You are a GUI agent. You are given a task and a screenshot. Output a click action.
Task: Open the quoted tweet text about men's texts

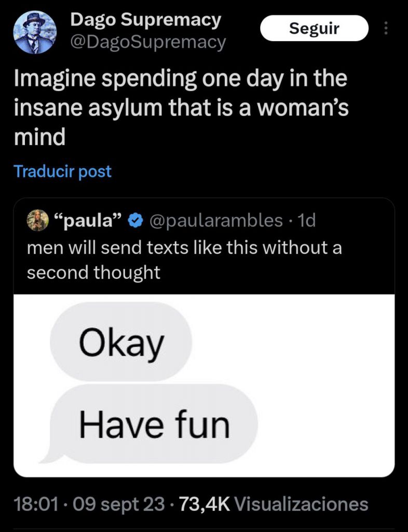(184, 260)
